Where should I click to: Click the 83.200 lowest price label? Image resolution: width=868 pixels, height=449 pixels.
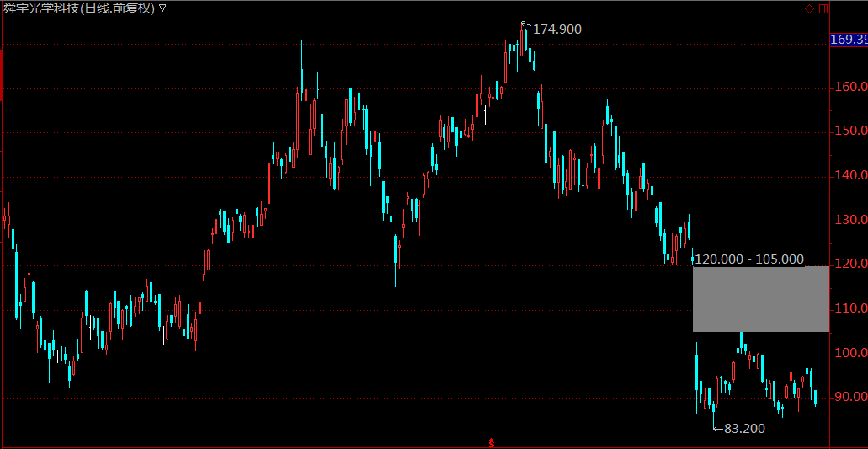(x=744, y=429)
